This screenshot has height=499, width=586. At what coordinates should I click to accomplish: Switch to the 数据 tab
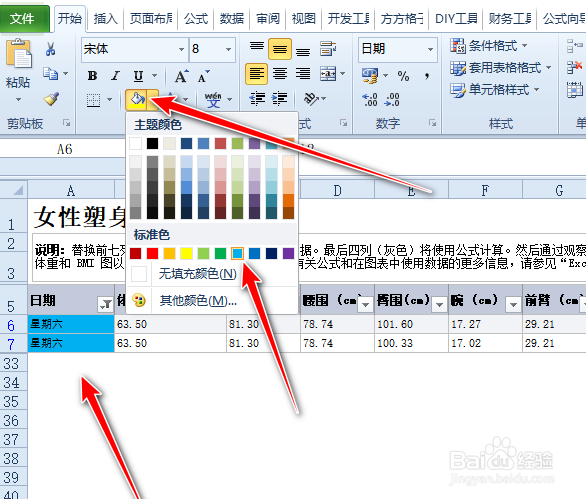pos(231,18)
